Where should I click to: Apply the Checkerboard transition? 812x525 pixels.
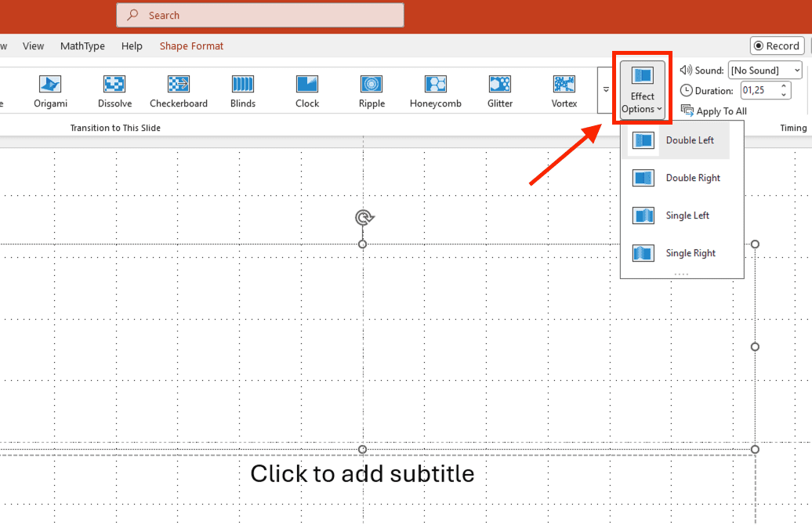pos(179,91)
